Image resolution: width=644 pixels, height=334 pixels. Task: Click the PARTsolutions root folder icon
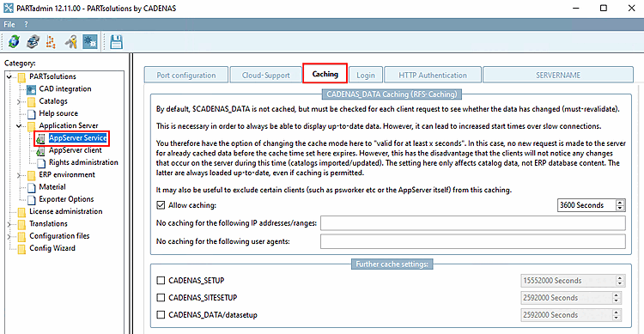coord(21,76)
